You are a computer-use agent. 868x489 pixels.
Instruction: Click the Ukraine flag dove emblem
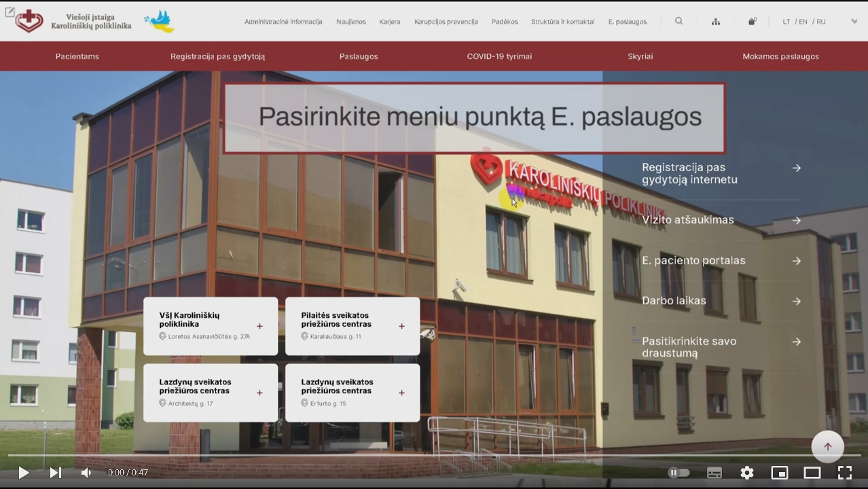coord(160,21)
